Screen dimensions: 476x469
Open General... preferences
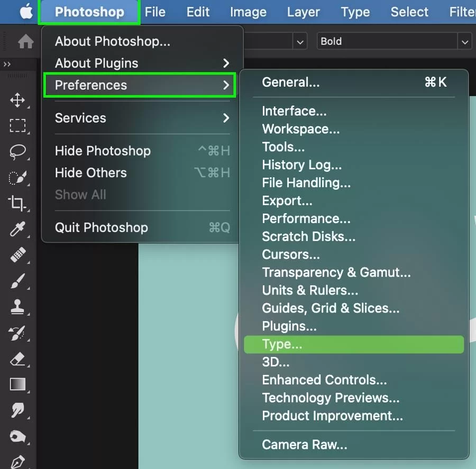point(354,82)
